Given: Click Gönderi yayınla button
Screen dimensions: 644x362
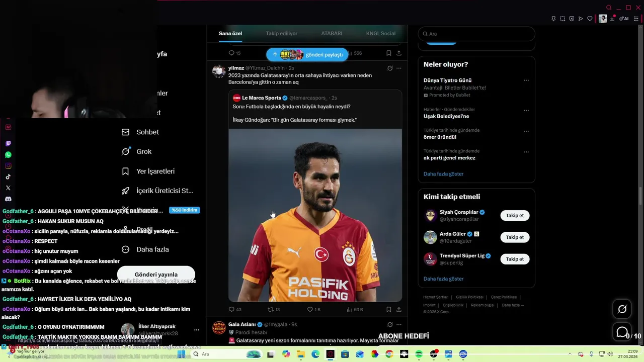Looking at the screenshot, I should click(156, 275).
